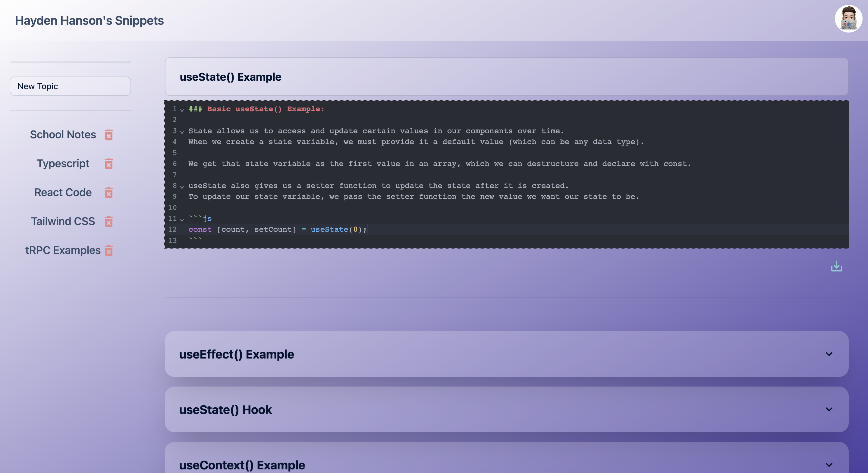Image resolution: width=868 pixels, height=473 pixels.
Task: Click the New Topic input field
Action: pos(70,86)
